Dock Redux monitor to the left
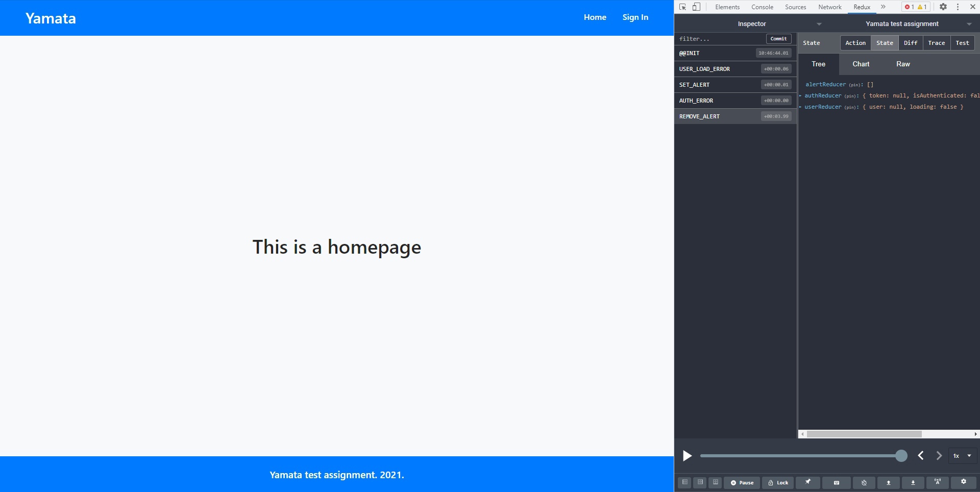This screenshot has width=980, height=492. [x=685, y=482]
